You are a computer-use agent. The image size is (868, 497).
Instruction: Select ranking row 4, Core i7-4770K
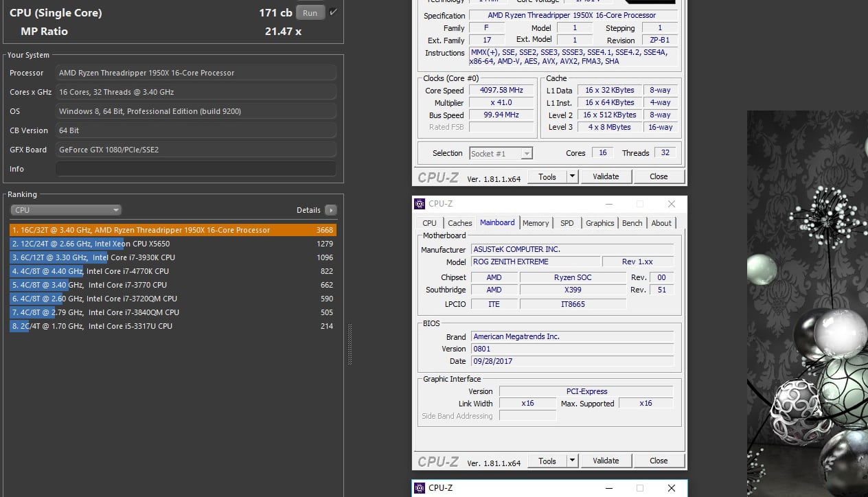(x=173, y=271)
